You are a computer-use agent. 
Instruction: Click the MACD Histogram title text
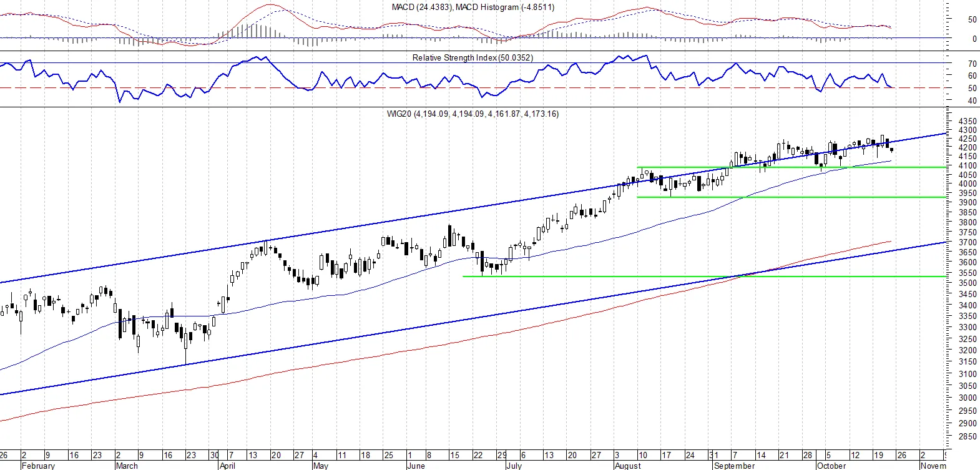pyautogui.click(x=506, y=7)
